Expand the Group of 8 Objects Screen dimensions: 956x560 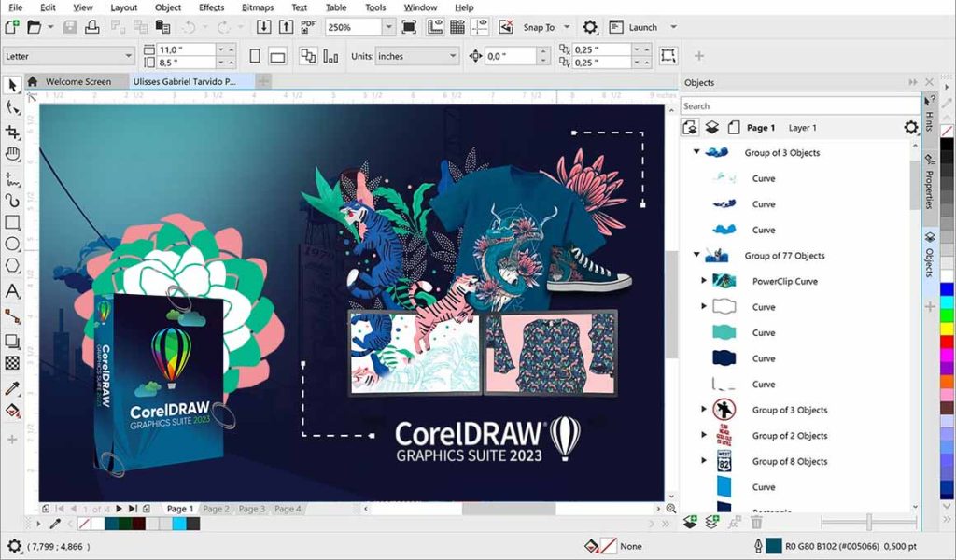click(x=704, y=461)
